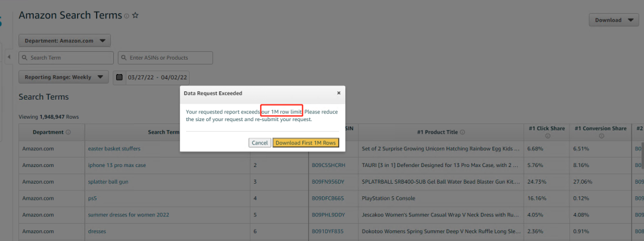The image size is (644, 241).
Task: Focus the Search Term input field
Action: click(66, 58)
